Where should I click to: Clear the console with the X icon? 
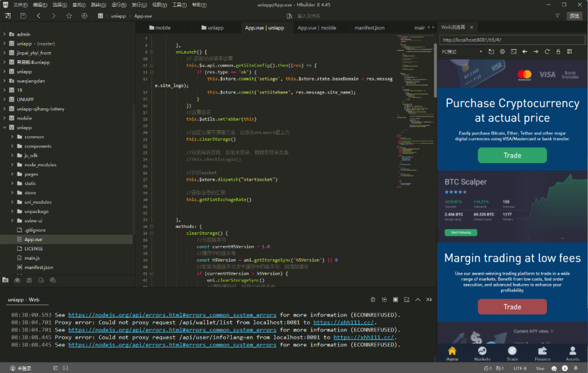[429, 300]
